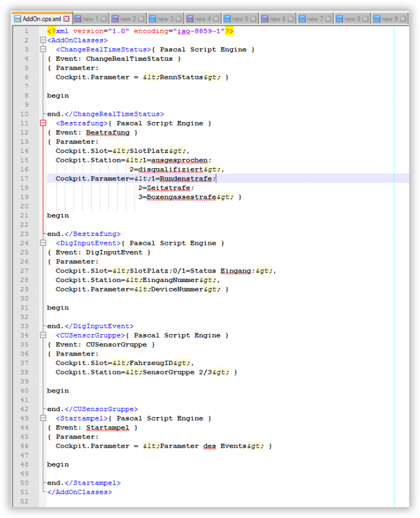Click Parameter des Events on line 46

pos(203,446)
